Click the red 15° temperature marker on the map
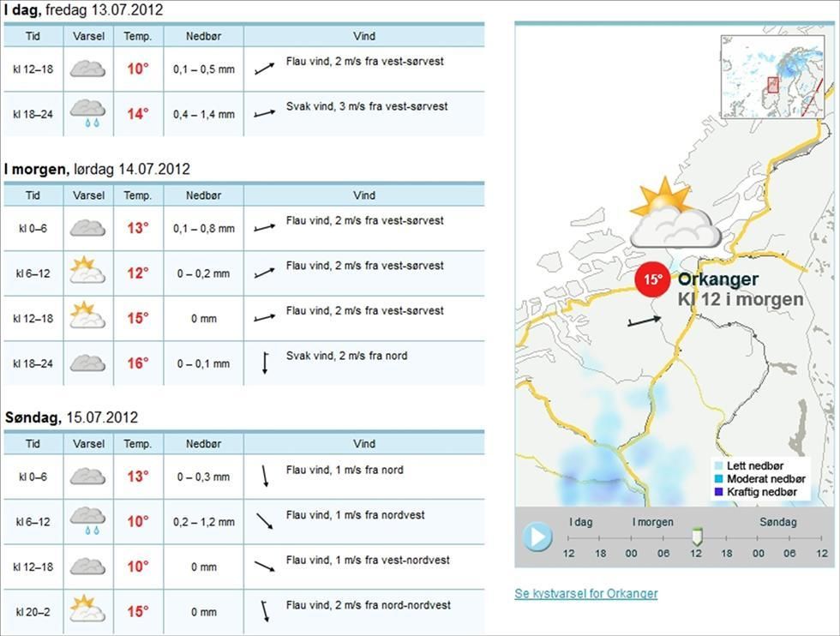 click(x=653, y=279)
